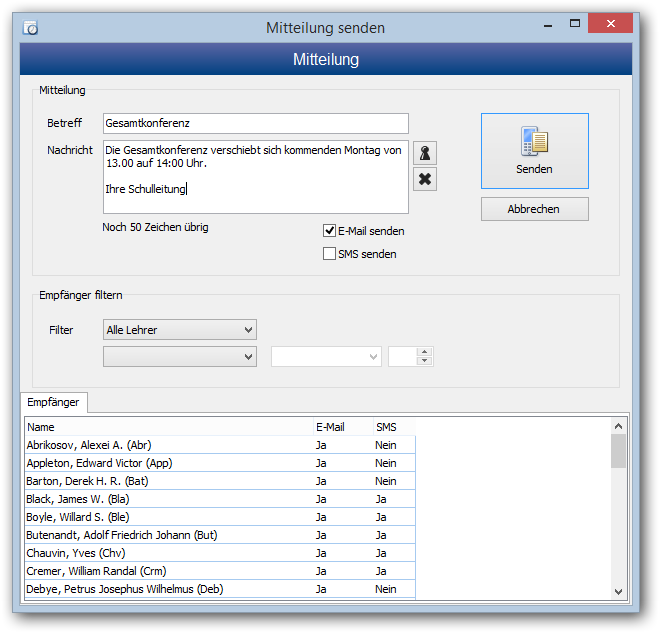Image resolution: width=660 pixels, height=633 pixels.
Task: Click the recipient list scroll up arrow
Action: (x=618, y=426)
